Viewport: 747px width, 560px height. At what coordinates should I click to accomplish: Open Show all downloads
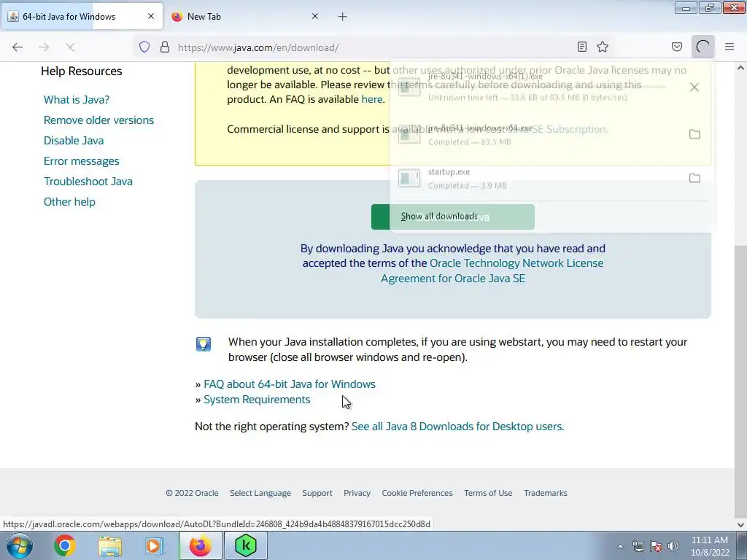[x=438, y=217]
